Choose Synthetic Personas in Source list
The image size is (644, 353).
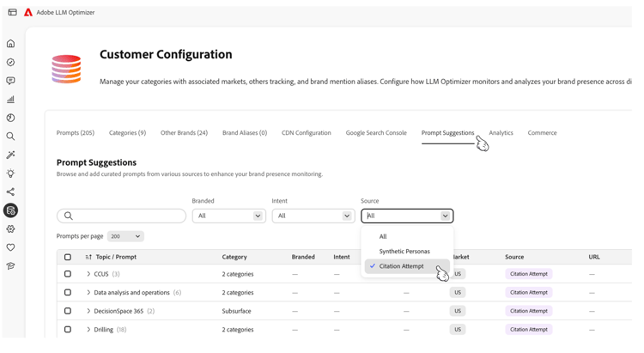coord(407,252)
